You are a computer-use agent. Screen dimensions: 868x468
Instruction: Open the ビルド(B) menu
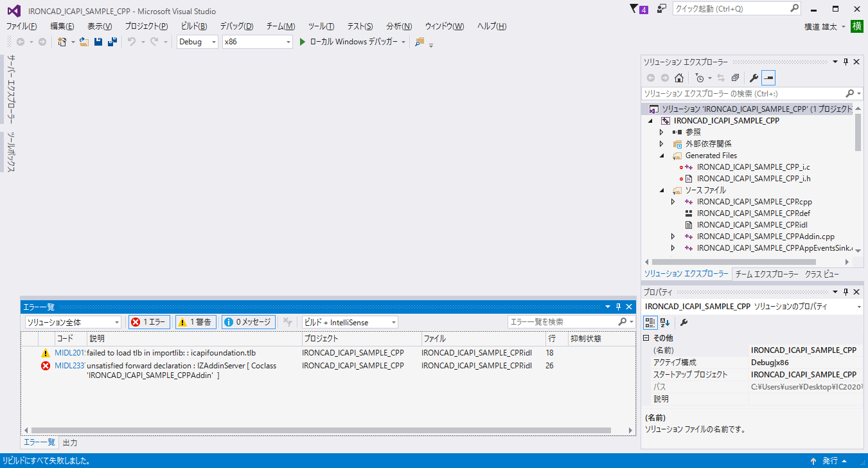(x=194, y=26)
